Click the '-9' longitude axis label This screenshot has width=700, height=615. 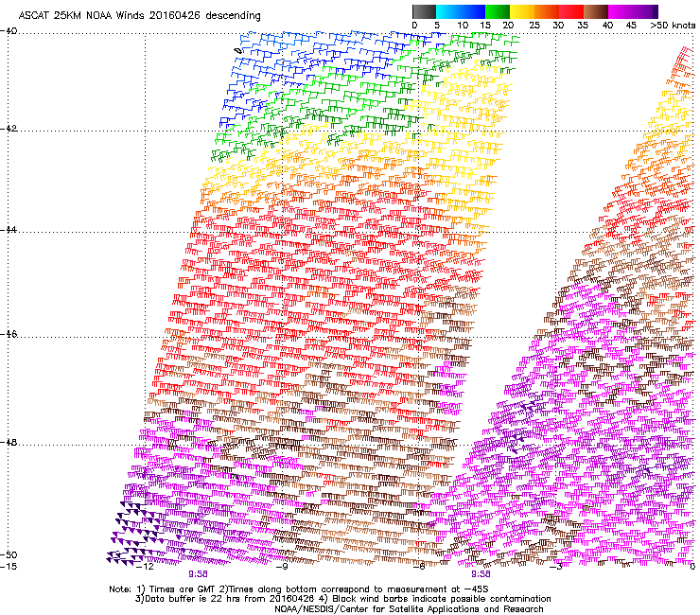[281, 567]
